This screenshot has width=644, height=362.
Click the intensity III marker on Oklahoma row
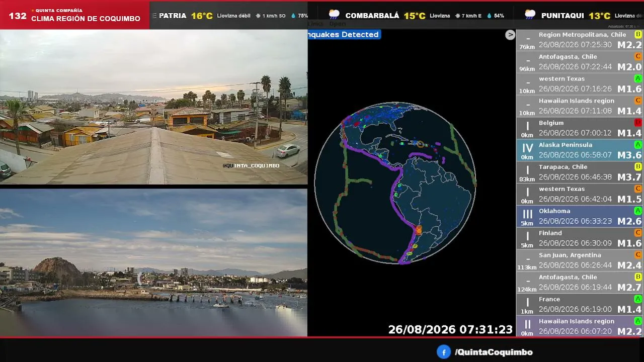tap(527, 215)
